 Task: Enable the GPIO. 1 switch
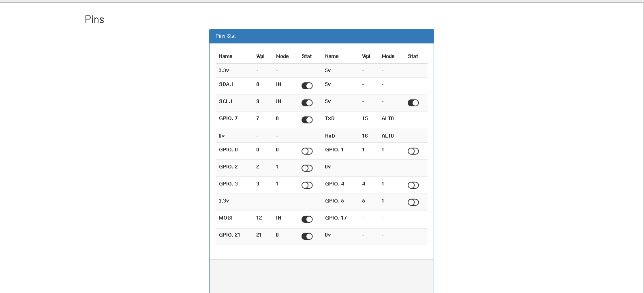coord(413,151)
